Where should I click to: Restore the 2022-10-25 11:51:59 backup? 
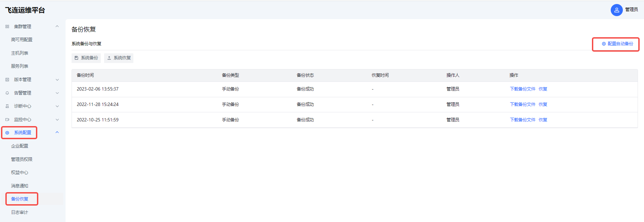[x=543, y=120]
